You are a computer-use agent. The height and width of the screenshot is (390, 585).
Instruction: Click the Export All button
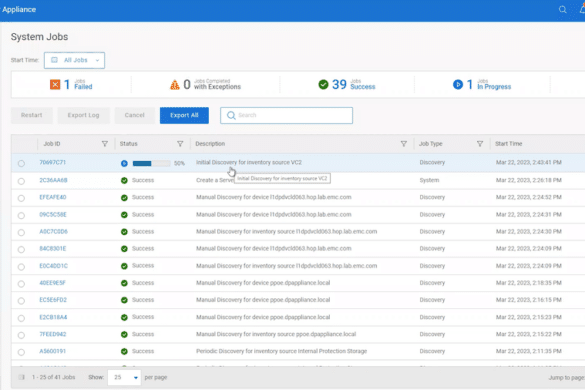point(184,115)
